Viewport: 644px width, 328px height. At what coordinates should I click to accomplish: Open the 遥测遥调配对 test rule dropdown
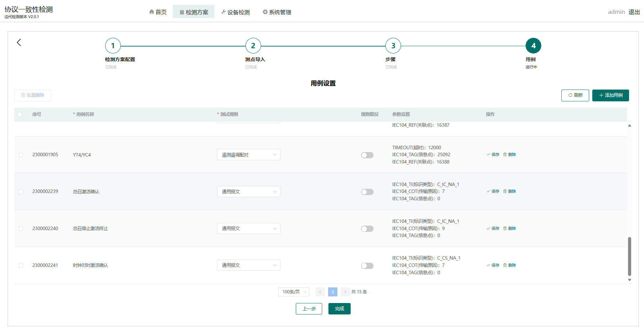click(248, 154)
